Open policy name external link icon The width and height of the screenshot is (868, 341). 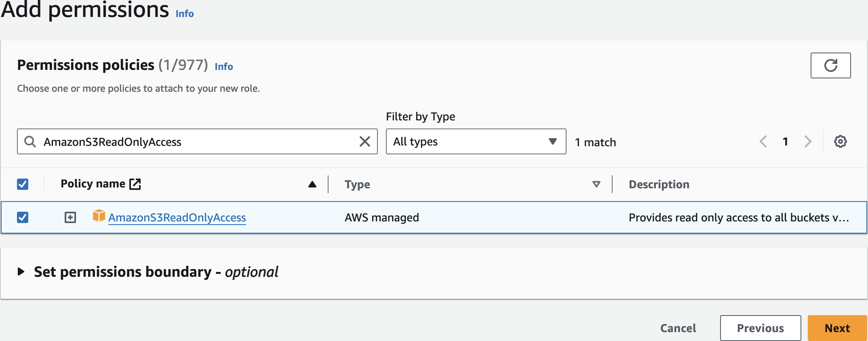(x=135, y=184)
